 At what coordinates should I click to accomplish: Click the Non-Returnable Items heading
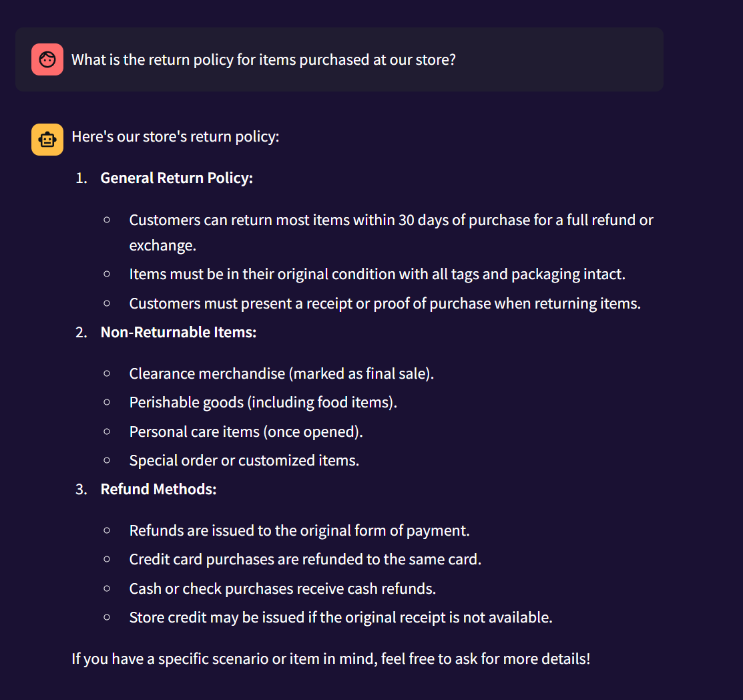click(178, 332)
